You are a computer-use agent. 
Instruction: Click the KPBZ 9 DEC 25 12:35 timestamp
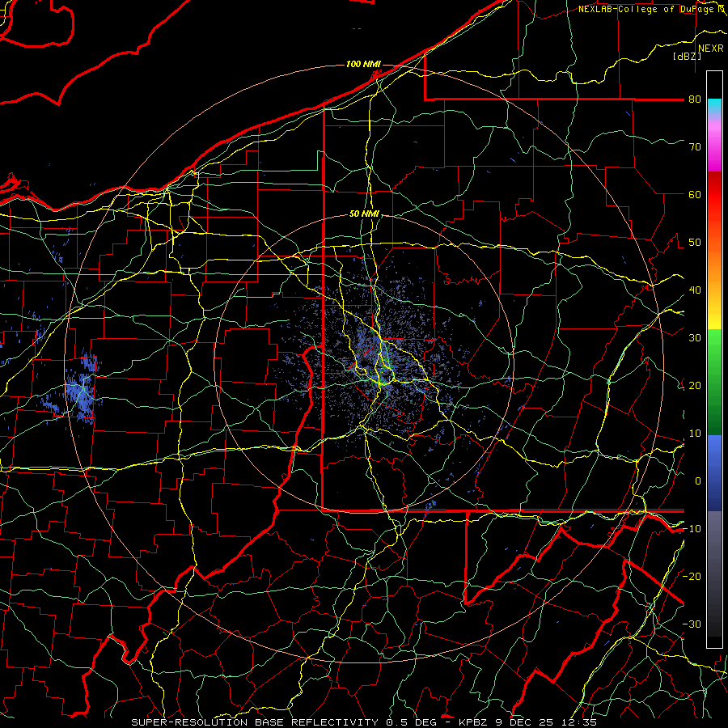click(527, 722)
